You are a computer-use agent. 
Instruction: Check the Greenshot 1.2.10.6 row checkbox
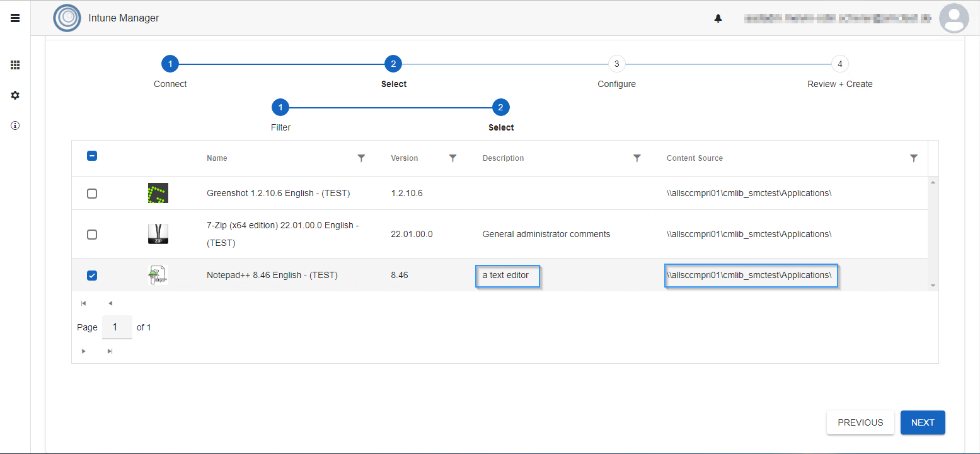pyautogui.click(x=92, y=194)
